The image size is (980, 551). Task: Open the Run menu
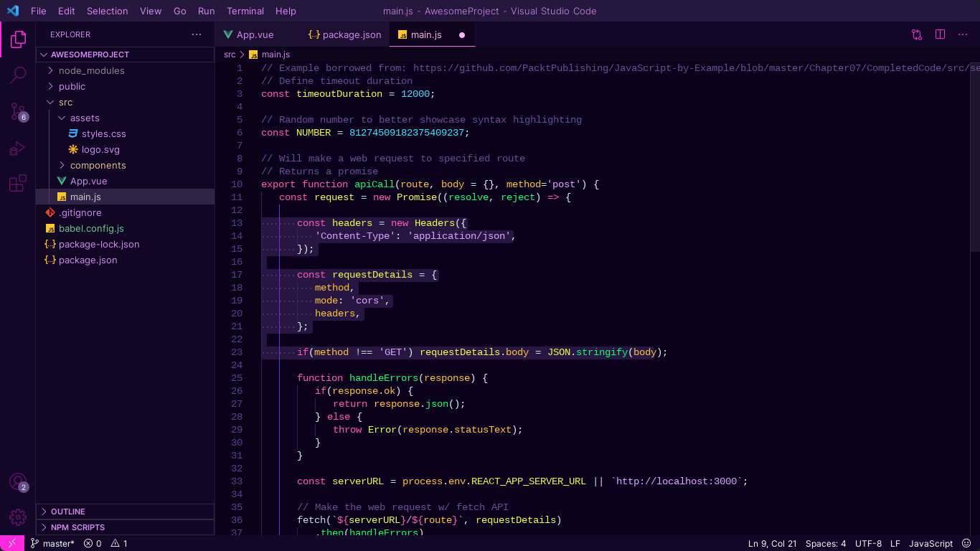click(x=207, y=11)
